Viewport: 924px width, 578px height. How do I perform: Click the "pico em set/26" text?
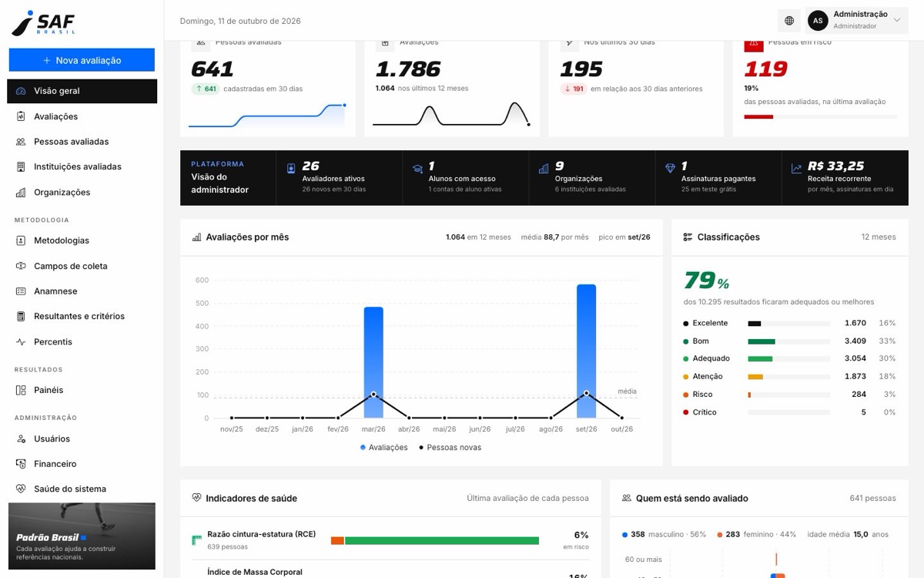(624, 237)
